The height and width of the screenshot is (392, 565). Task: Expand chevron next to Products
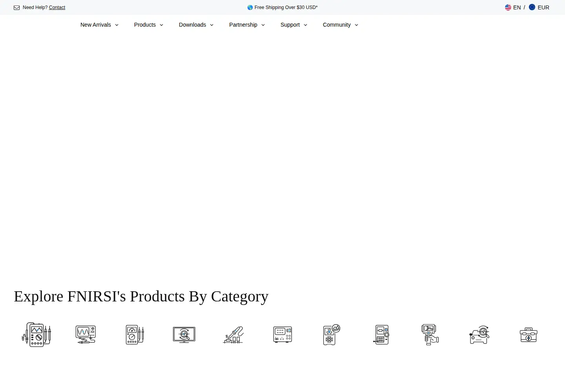161,25
